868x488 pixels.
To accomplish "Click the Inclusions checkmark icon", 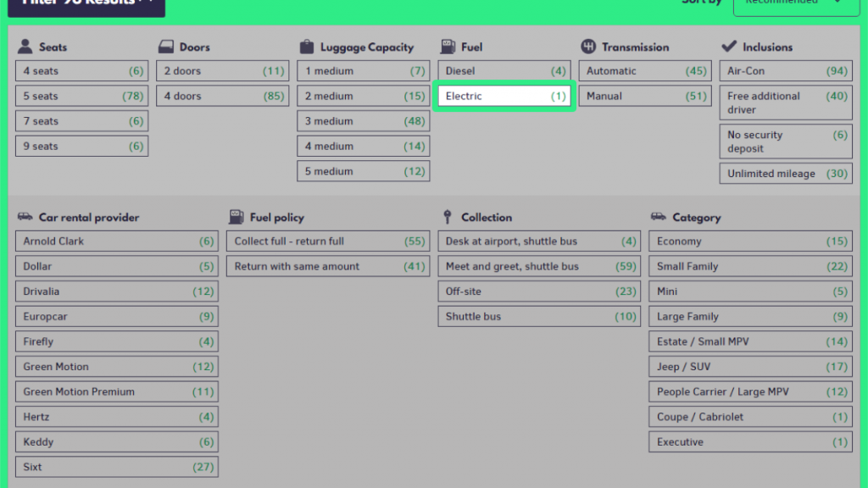I will tap(728, 47).
